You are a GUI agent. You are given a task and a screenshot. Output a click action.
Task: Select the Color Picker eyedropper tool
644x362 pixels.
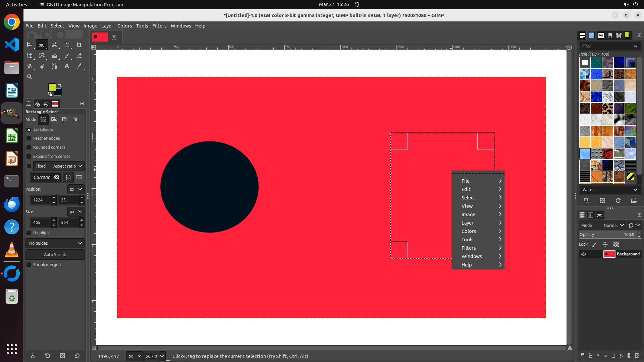(x=79, y=66)
